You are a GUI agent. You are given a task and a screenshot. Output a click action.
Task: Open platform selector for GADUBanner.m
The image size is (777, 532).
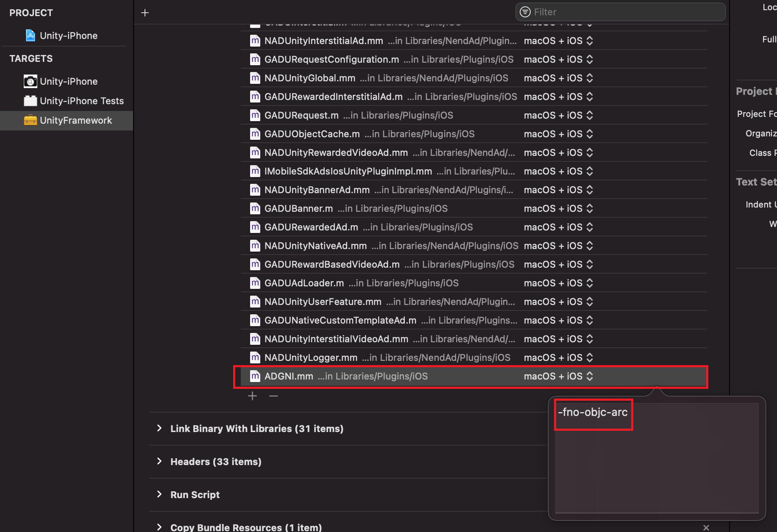(590, 208)
